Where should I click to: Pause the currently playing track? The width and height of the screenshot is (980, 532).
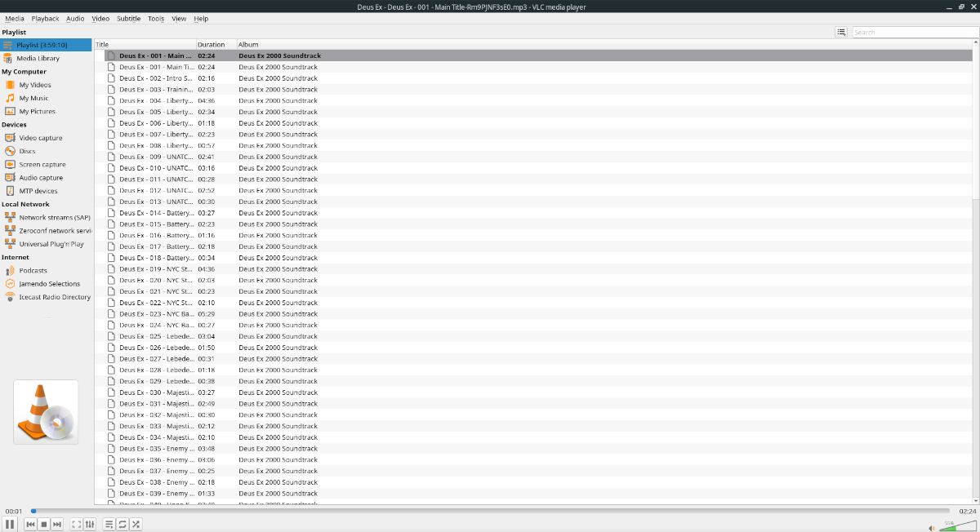coord(9,524)
